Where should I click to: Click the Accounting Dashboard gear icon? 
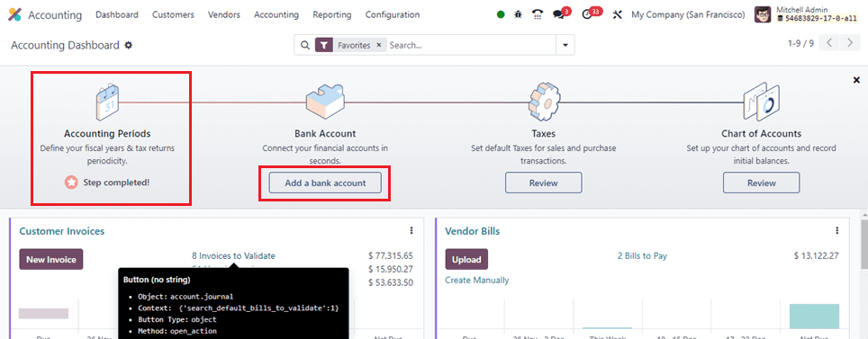click(129, 45)
